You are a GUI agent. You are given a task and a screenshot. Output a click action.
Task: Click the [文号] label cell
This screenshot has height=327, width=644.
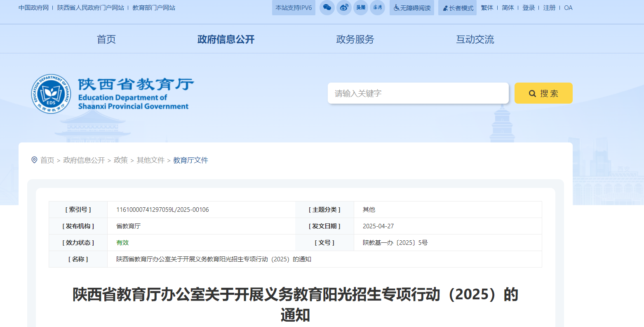[x=324, y=243]
